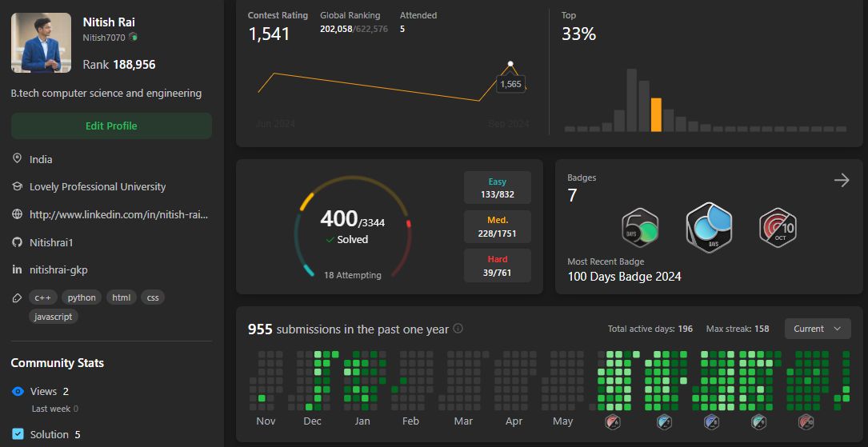Click the 1,565 rating tooltip
The image size is (868, 447).
(x=510, y=84)
